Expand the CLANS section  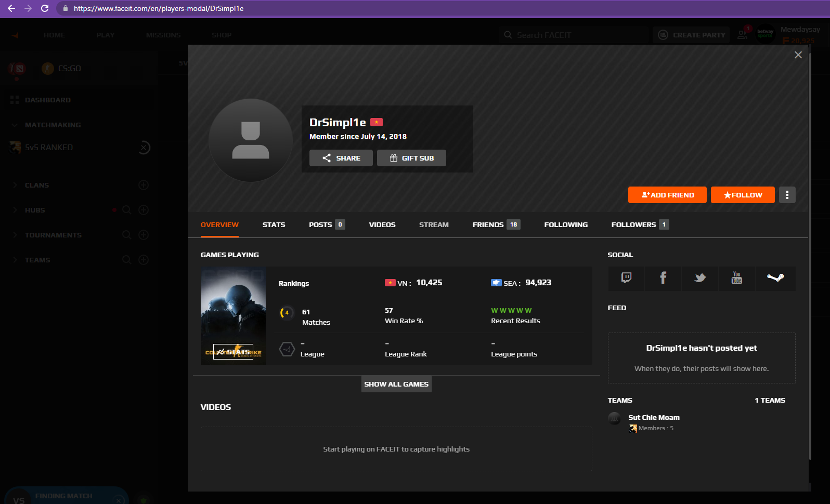click(15, 185)
